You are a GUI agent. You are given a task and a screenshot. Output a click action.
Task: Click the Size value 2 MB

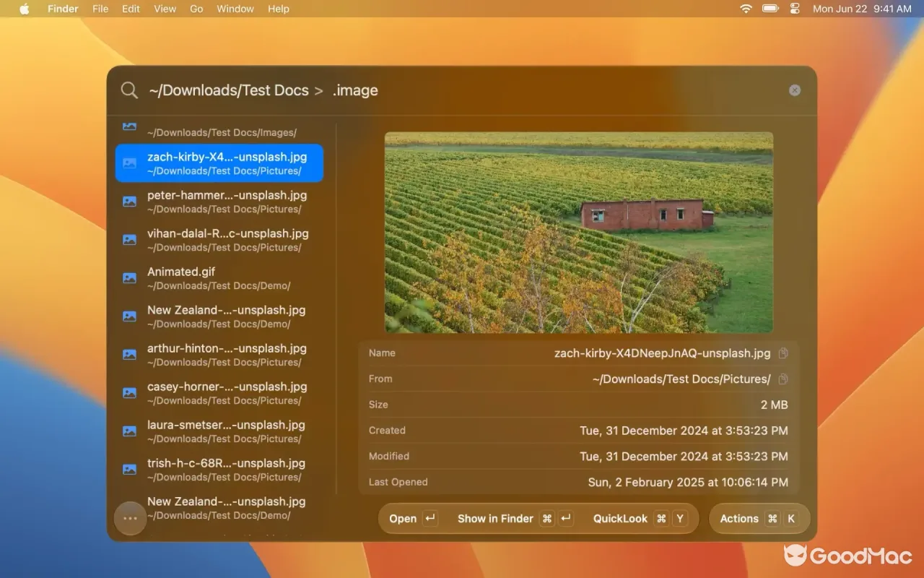pyautogui.click(x=774, y=405)
